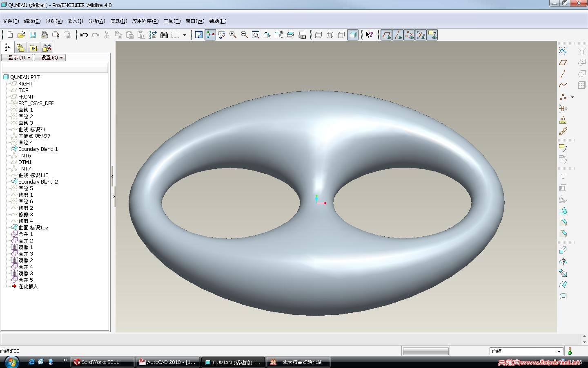Switch to the Favorites tab
This screenshot has height=368, width=588.
[33, 48]
